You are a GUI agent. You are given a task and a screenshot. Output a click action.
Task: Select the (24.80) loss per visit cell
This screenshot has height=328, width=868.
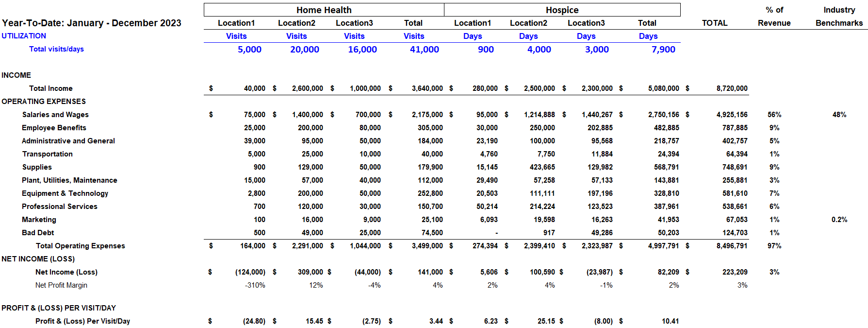pyautogui.click(x=254, y=321)
